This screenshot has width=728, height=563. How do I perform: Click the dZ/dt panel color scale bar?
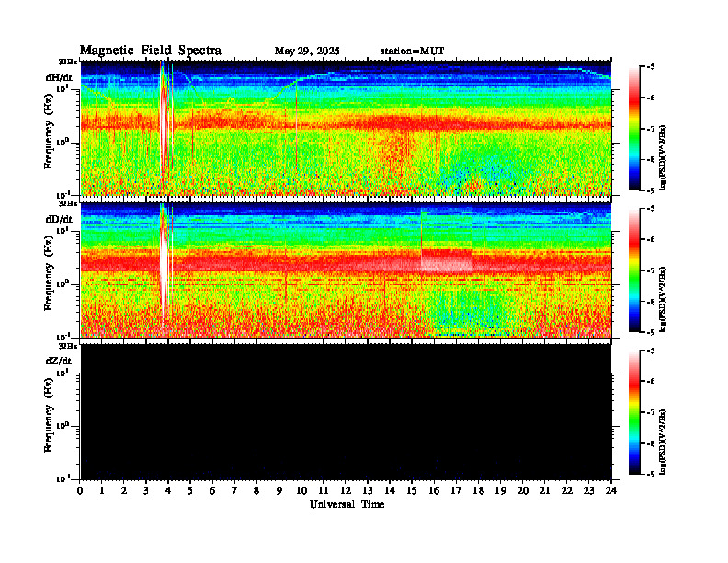tap(633, 412)
